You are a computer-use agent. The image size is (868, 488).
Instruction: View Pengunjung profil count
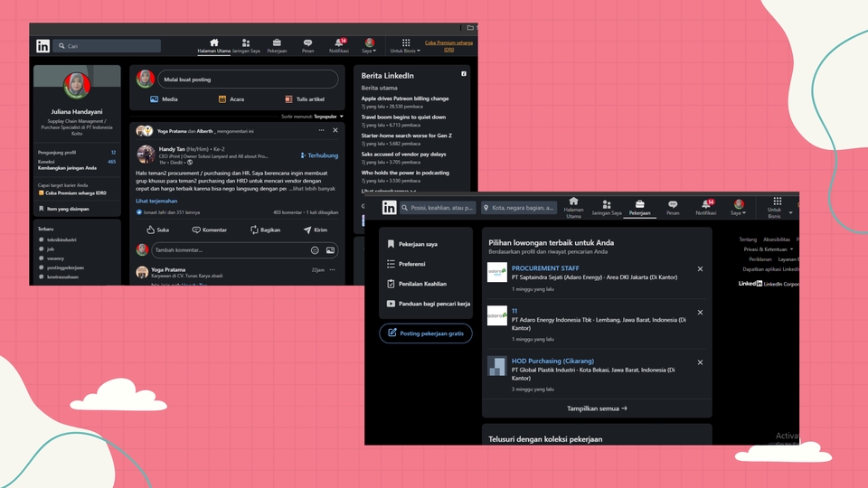pos(77,152)
